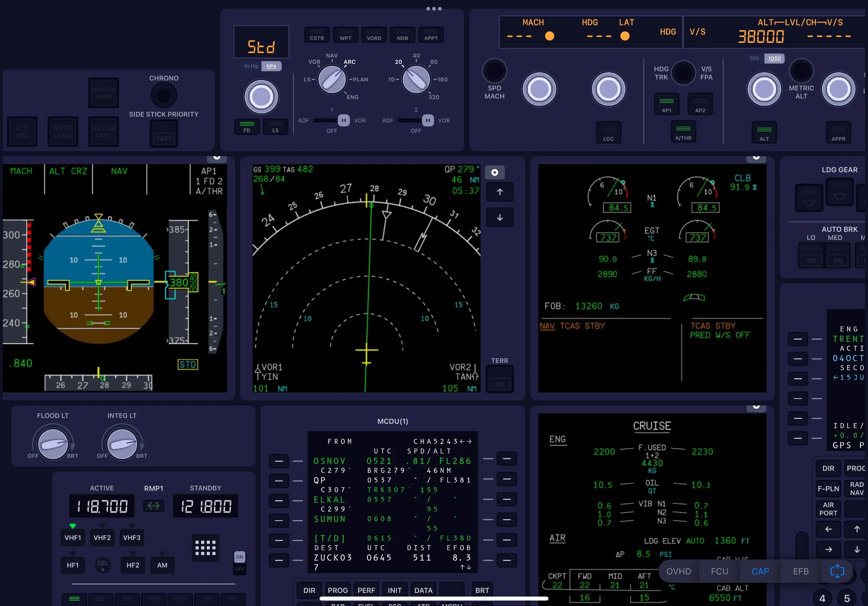Image resolution: width=868 pixels, height=606 pixels.
Task: Click the heading selector knob
Action: [x=608, y=89]
